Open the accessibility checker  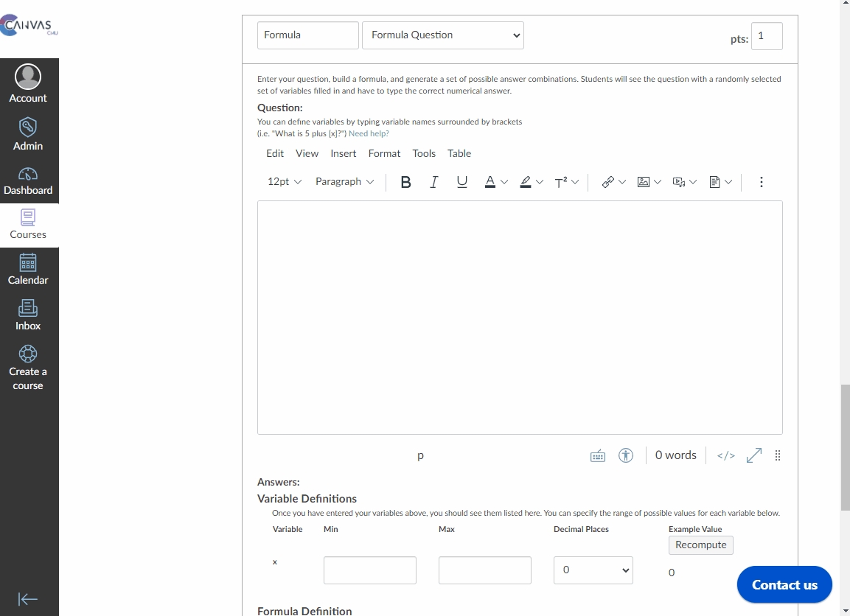tap(626, 455)
